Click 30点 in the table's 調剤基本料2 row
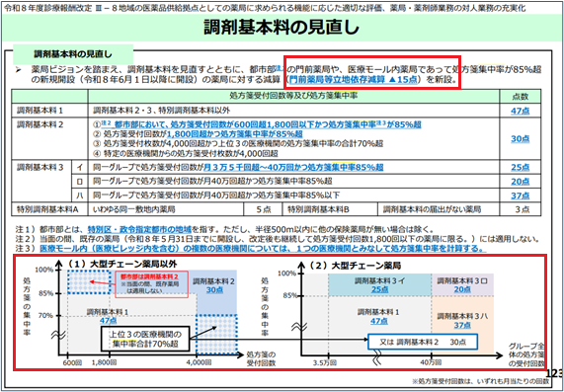Image resolution: width=564 pixels, height=392 pixels. pos(521,139)
